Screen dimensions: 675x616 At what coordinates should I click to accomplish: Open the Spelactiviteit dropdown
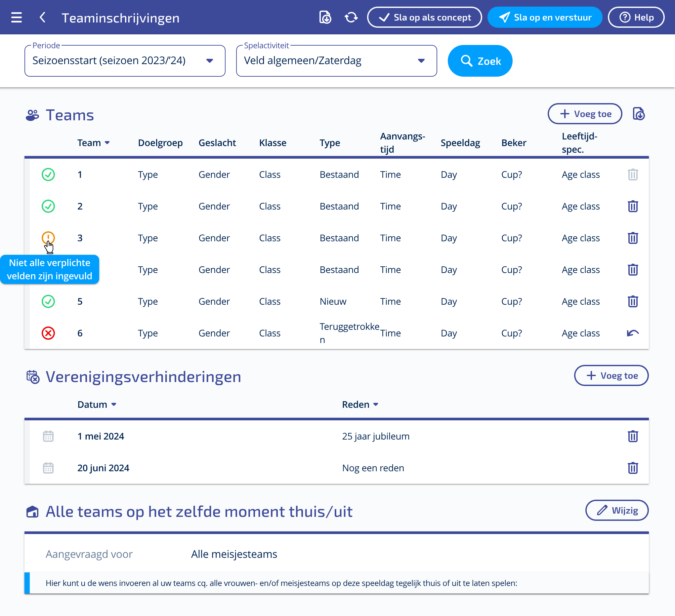click(336, 60)
